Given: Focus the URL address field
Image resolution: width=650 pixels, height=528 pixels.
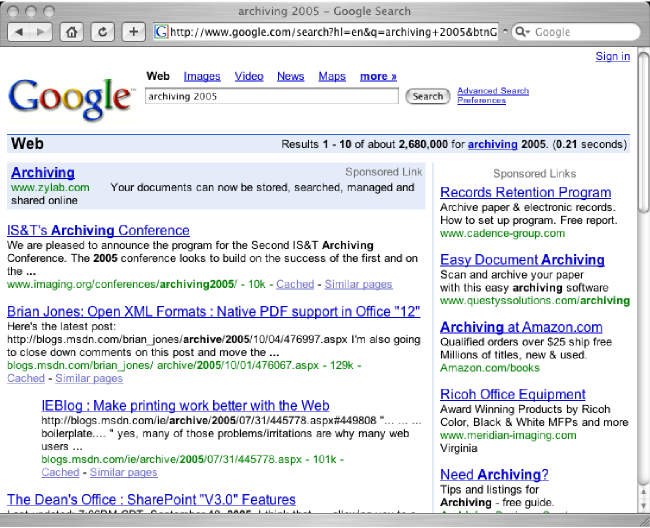Looking at the screenshot, I should 326,32.
